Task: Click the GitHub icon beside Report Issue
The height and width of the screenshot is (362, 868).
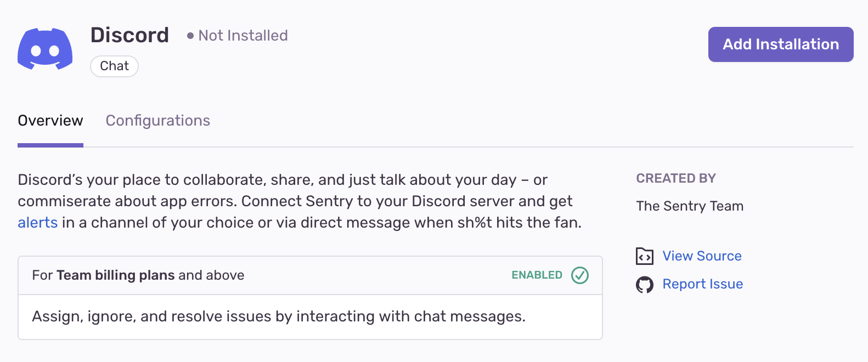Action: [x=645, y=284]
